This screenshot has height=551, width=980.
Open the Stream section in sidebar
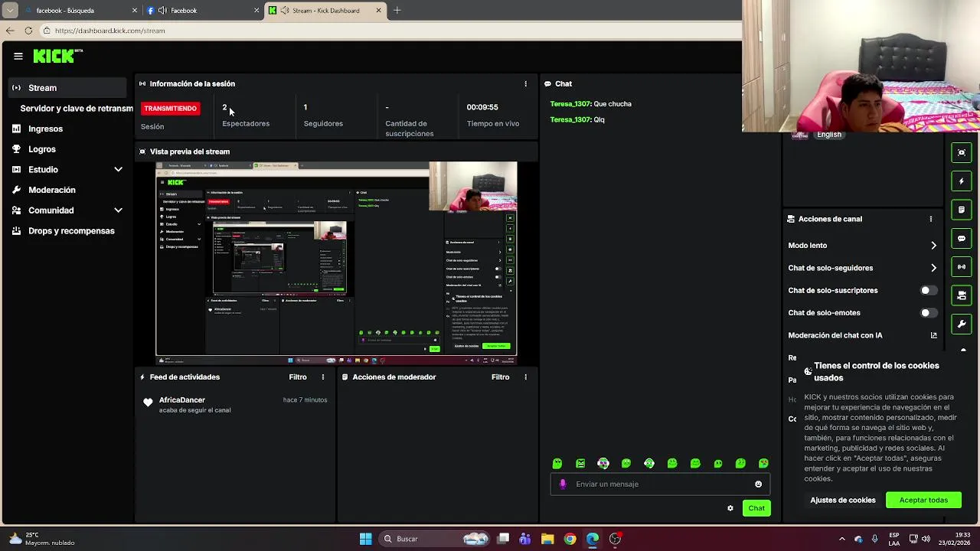(x=69, y=88)
